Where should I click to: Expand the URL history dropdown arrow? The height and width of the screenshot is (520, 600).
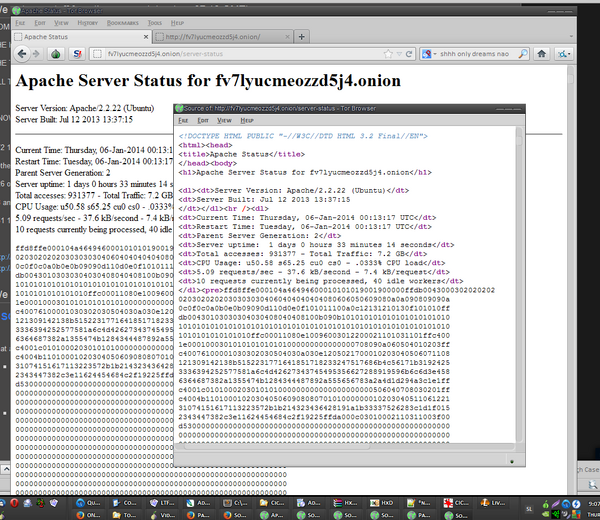399,54
